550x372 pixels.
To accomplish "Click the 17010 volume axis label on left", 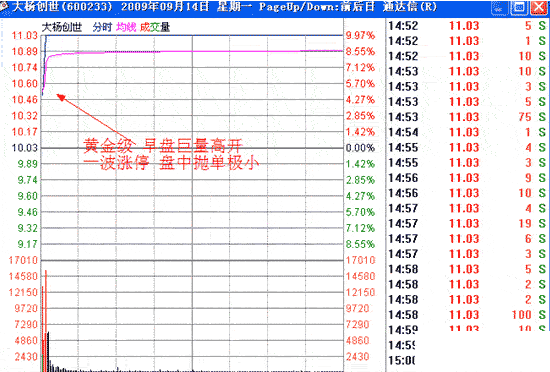I will [23, 260].
